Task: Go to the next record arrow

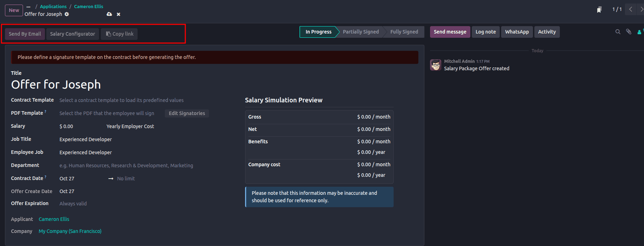Action: click(641, 10)
